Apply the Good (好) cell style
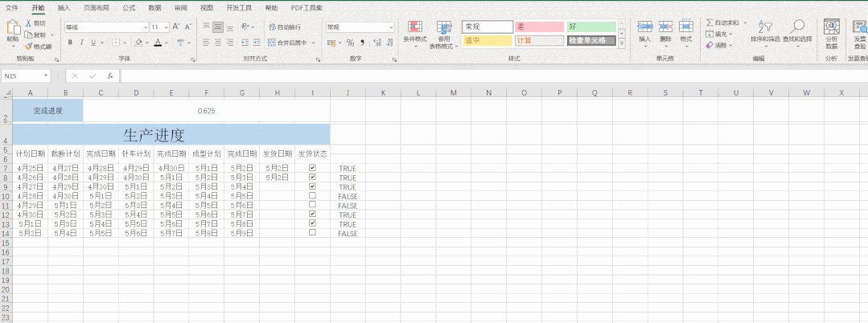Viewport: 868px width, 323px height. pos(591,27)
